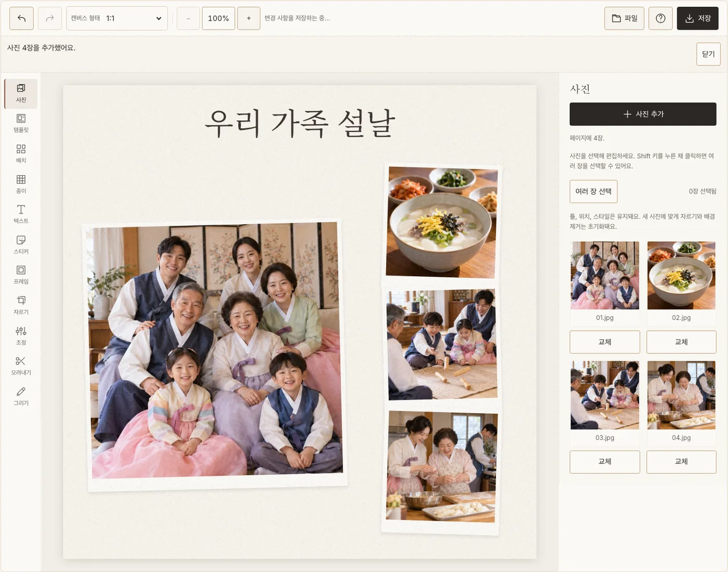Screen dimensions: 728x572
Task: Open the 파일 file menu
Action: coord(624,18)
